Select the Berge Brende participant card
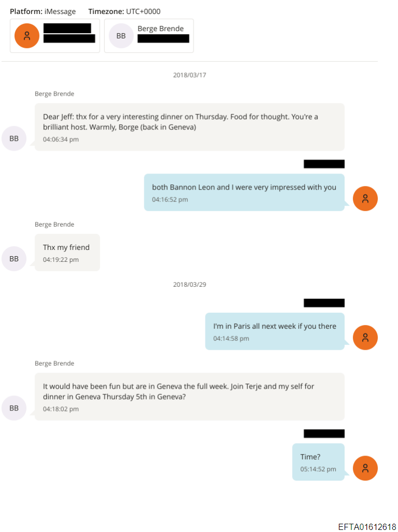This screenshot has width=398, height=532. click(149, 36)
